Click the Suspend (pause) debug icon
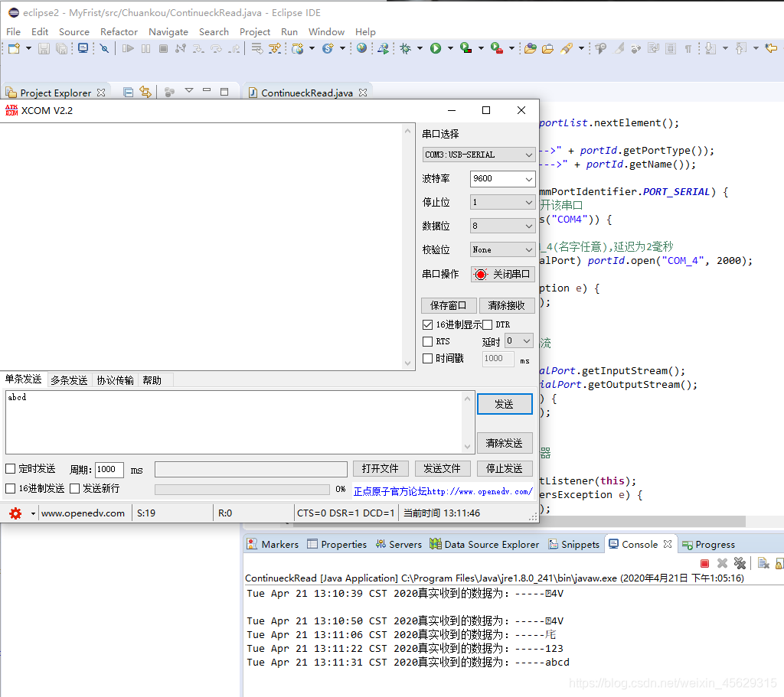 pyautogui.click(x=146, y=48)
